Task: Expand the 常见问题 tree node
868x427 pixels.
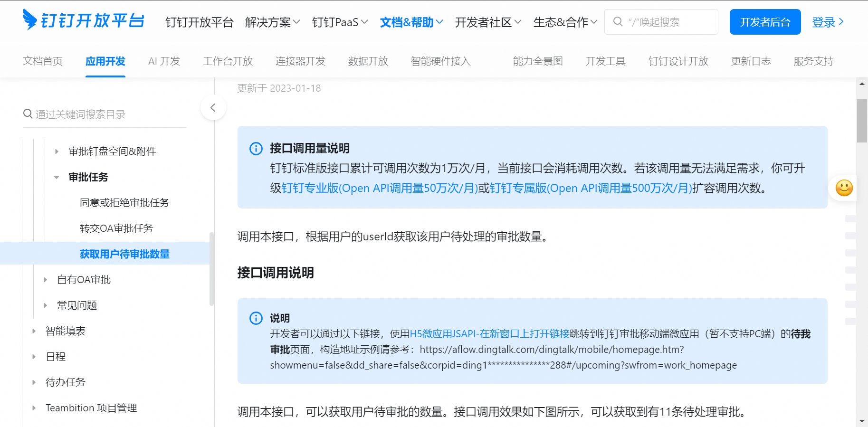Action: 45,305
